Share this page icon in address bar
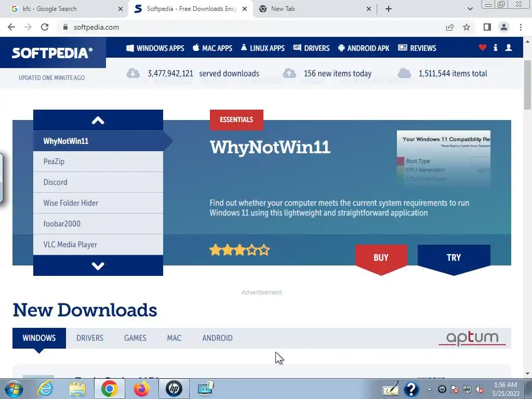Image resolution: width=532 pixels, height=399 pixels. [x=450, y=27]
